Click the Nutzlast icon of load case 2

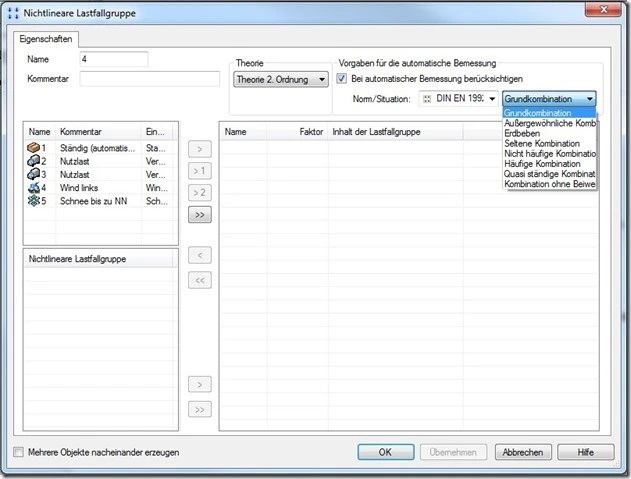(x=33, y=161)
